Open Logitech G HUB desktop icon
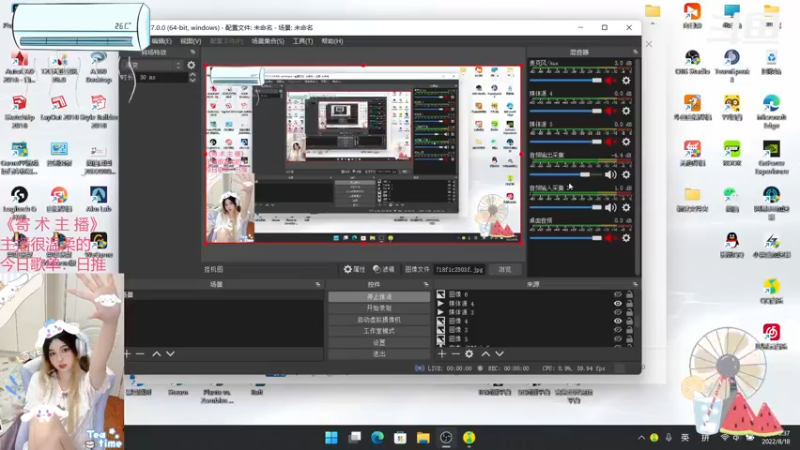 point(19,203)
